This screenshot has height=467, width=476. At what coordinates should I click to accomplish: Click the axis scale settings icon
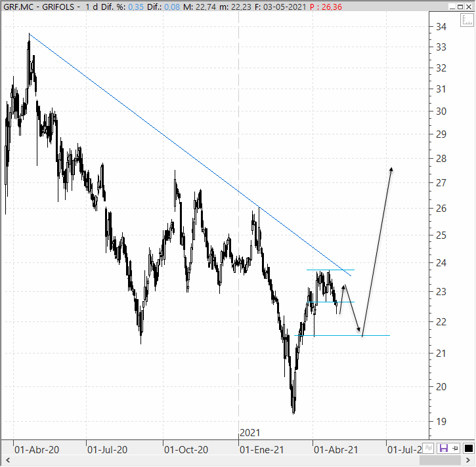(467, 20)
